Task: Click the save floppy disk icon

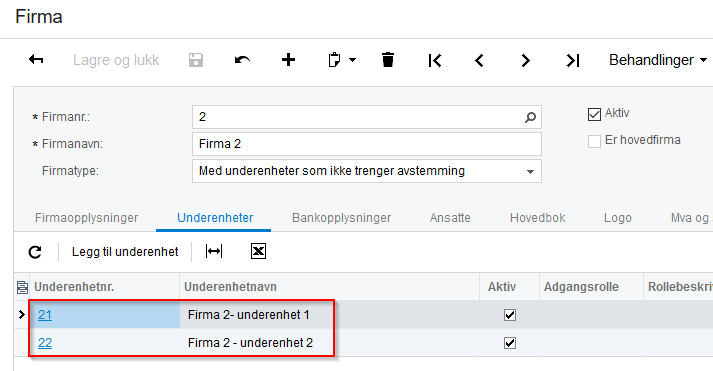Action: click(x=196, y=60)
